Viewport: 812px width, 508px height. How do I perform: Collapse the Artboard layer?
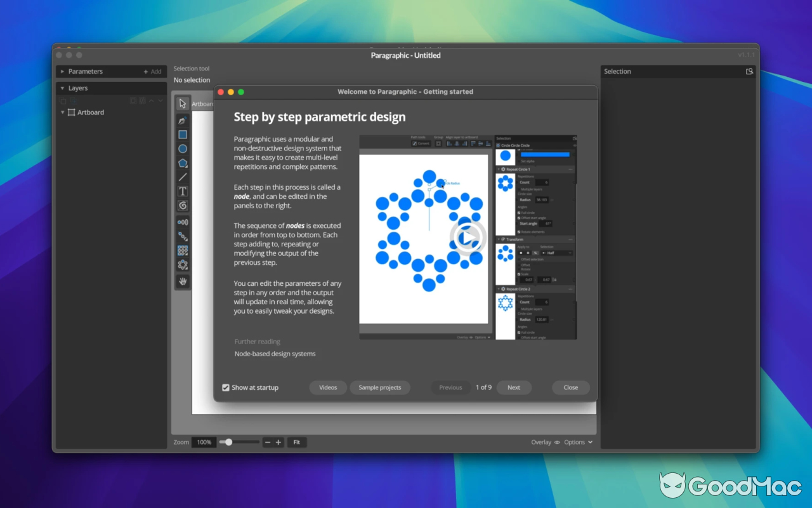63,112
